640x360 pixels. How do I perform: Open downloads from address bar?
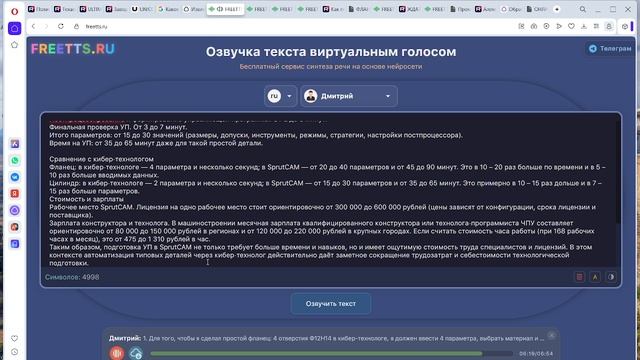[x=584, y=26]
